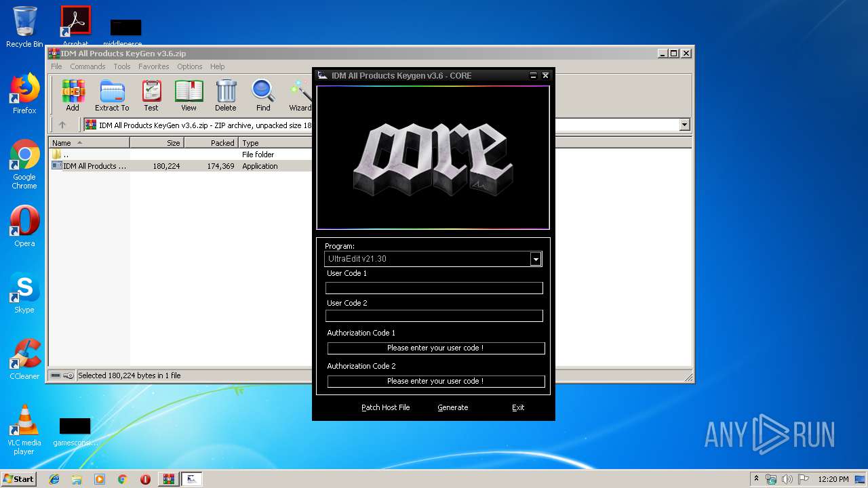
Task: Click the '180,224' size cell
Action: tap(166, 166)
